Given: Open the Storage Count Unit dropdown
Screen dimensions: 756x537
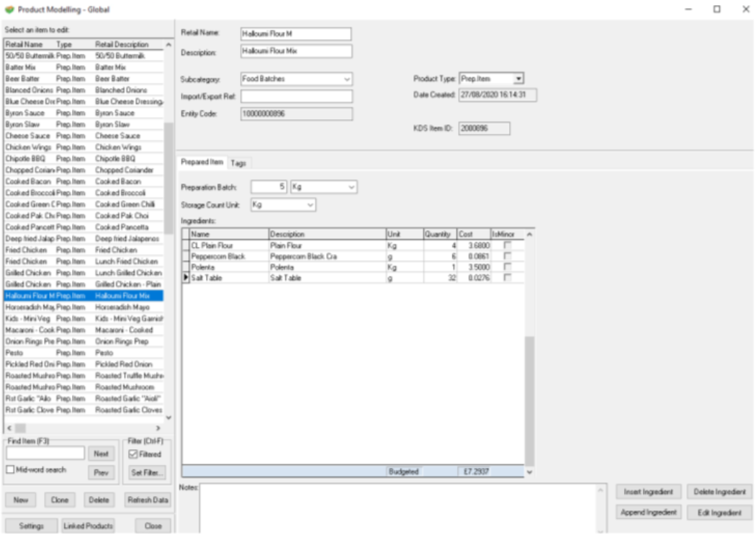Looking at the screenshot, I should click(310, 205).
